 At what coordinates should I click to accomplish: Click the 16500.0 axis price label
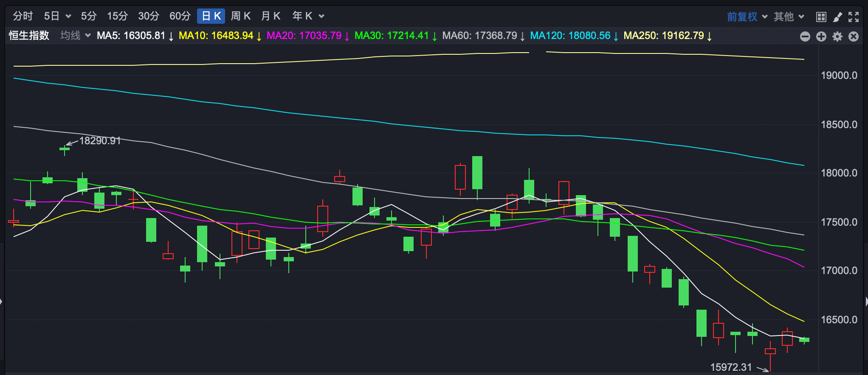839,320
